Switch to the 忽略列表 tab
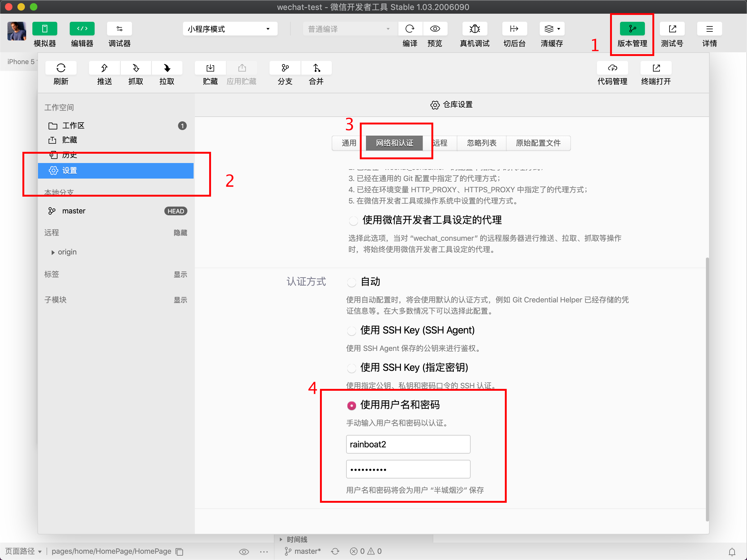747x560 pixels. [482, 143]
